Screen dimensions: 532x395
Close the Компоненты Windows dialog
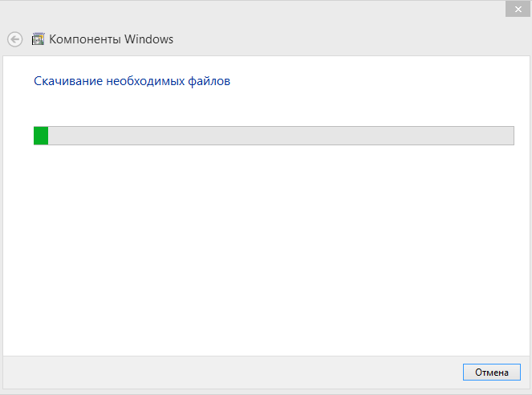[518, 9]
